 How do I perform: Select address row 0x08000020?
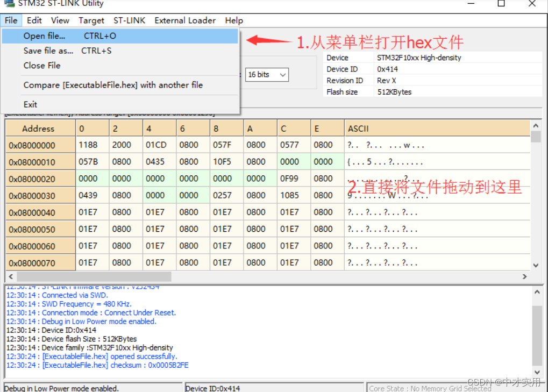pos(40,179)
